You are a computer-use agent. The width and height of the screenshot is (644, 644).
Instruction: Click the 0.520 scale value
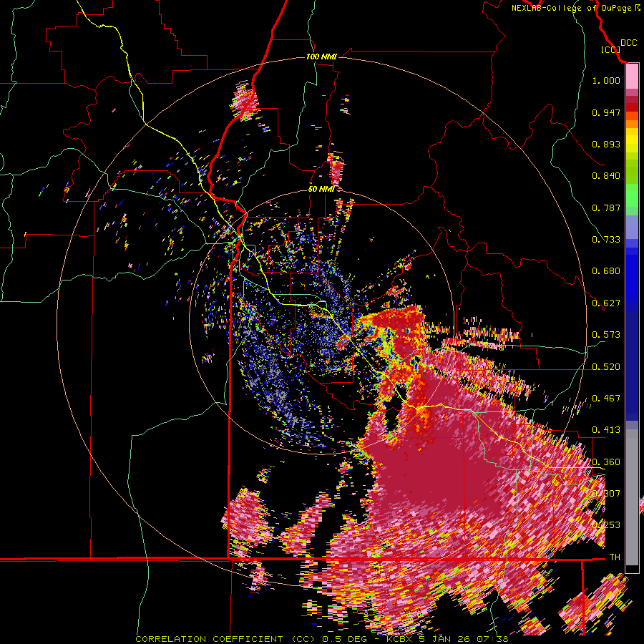[606, 366]
